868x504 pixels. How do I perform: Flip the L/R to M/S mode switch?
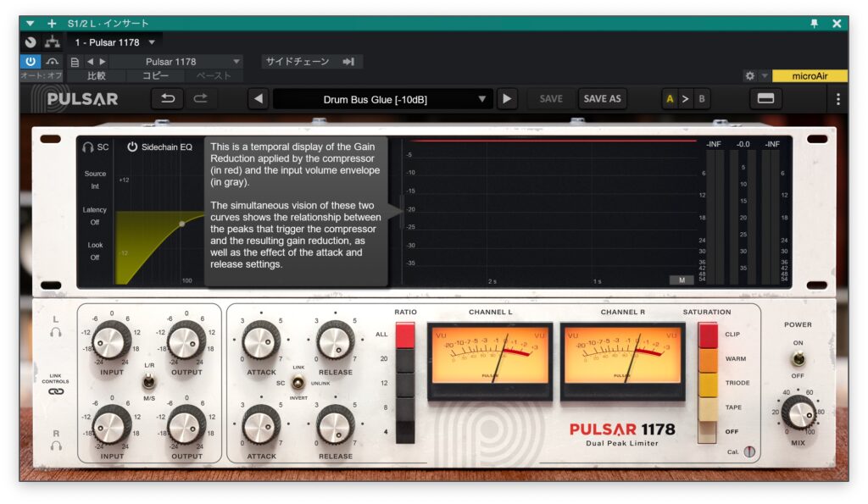pyautogui.click(x=149, y=382)
